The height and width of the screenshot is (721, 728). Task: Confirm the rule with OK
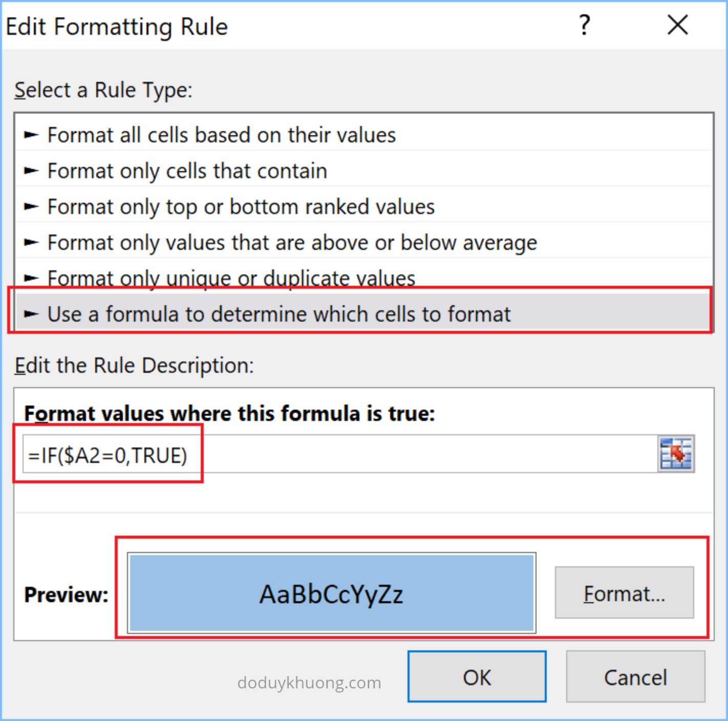[477, 677]
